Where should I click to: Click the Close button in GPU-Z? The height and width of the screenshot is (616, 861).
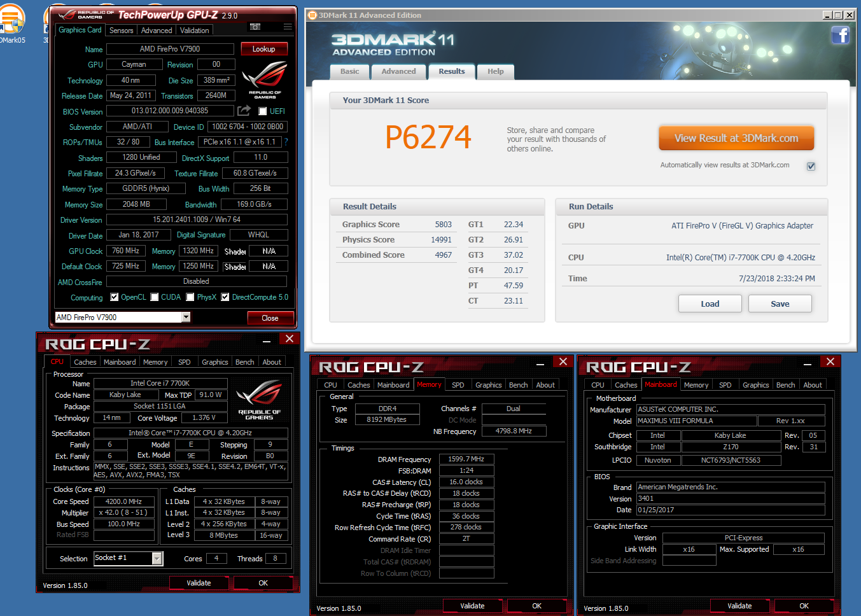click(x=270, y=318)
